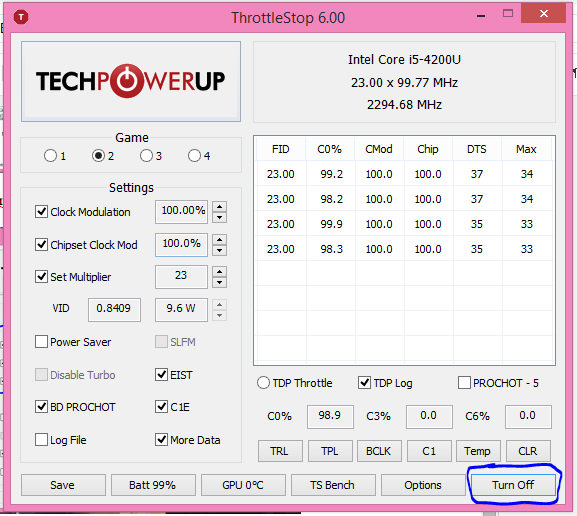Click the Set Multiplier value field 23
Viewport: 577px width, 516px height.
[181, 277]
